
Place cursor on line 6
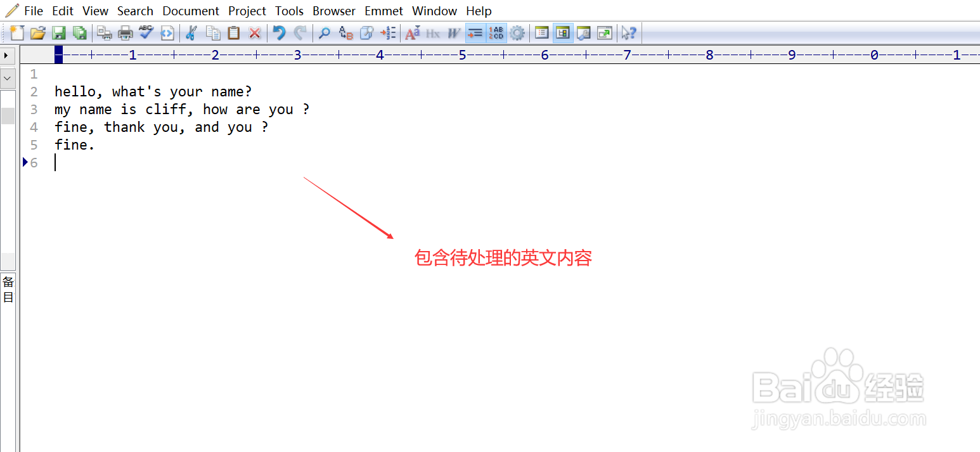click(x=76, y=162)
